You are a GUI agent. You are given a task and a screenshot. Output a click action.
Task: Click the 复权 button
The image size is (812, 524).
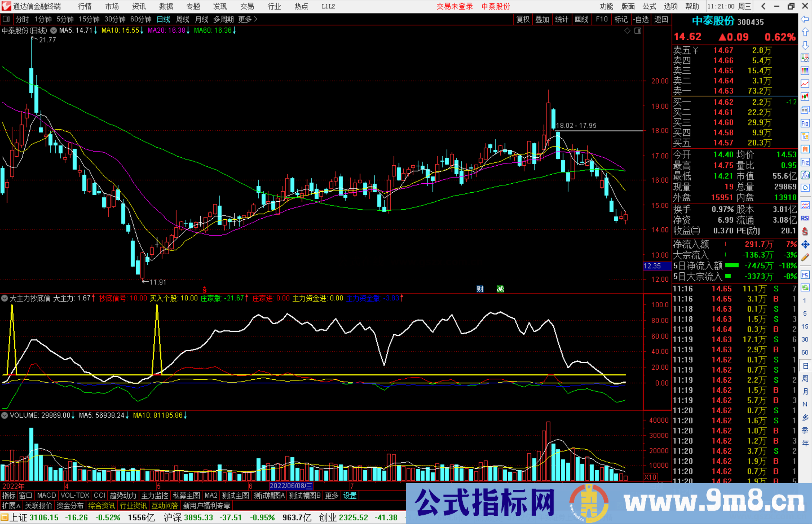point(523,19)
